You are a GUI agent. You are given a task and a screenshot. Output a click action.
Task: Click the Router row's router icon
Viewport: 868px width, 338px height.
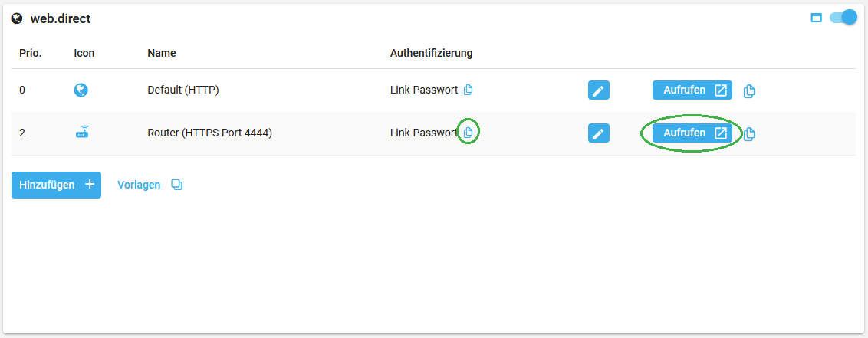[83, 133]
